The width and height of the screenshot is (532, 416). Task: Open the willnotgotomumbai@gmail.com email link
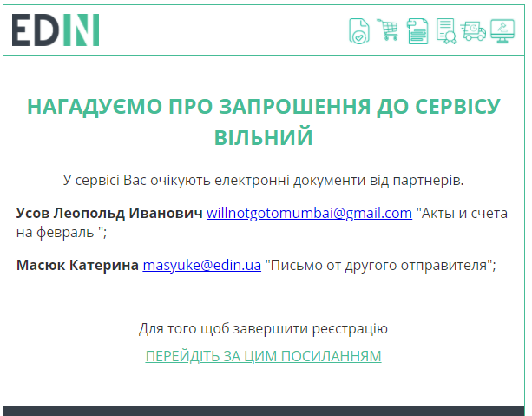[309, 214]
